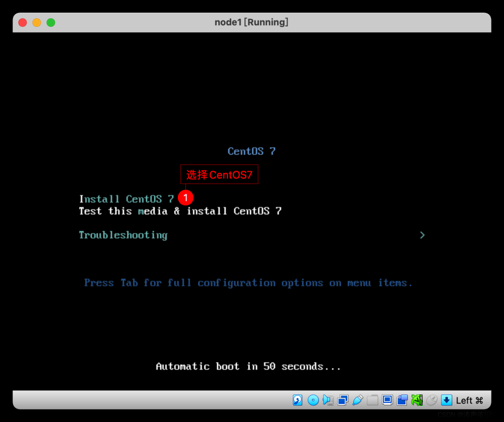
Task: Click the green CPU execution engine icon
Action: pos(417,400)
